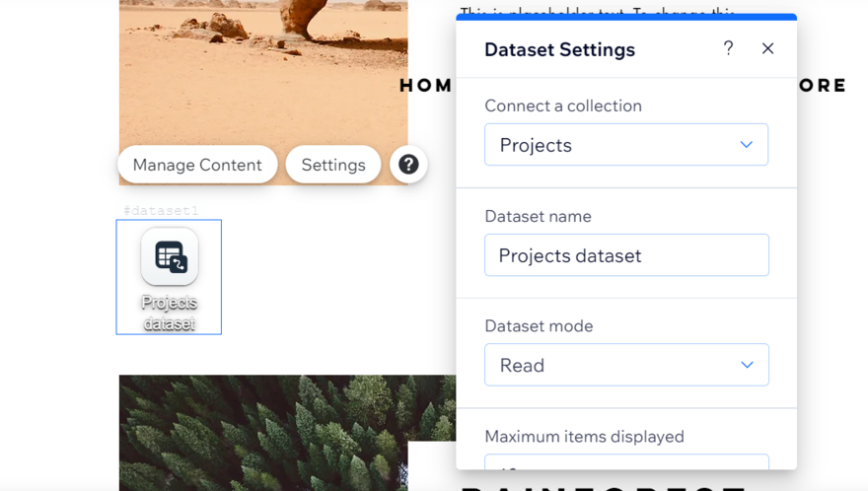Click the Maximum items displayed input field

click(626, 462)
